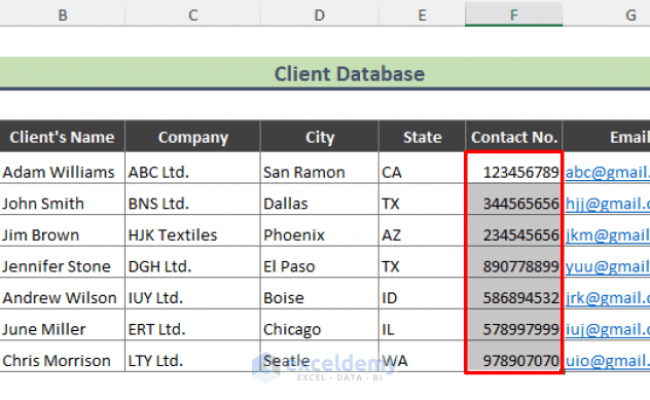This screenshot has width=650, height=400.
Task: Select the state cell ID
Action: pos(422,293)
